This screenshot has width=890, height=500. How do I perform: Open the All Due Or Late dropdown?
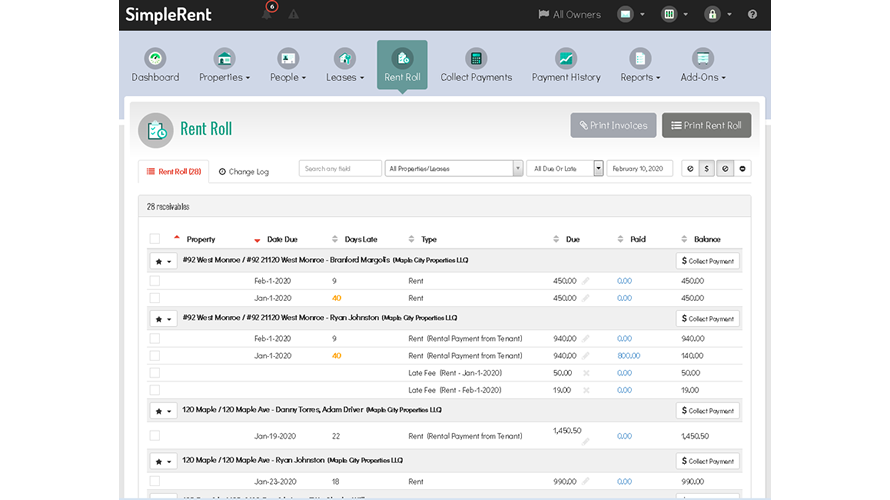(x=565, y=169)
